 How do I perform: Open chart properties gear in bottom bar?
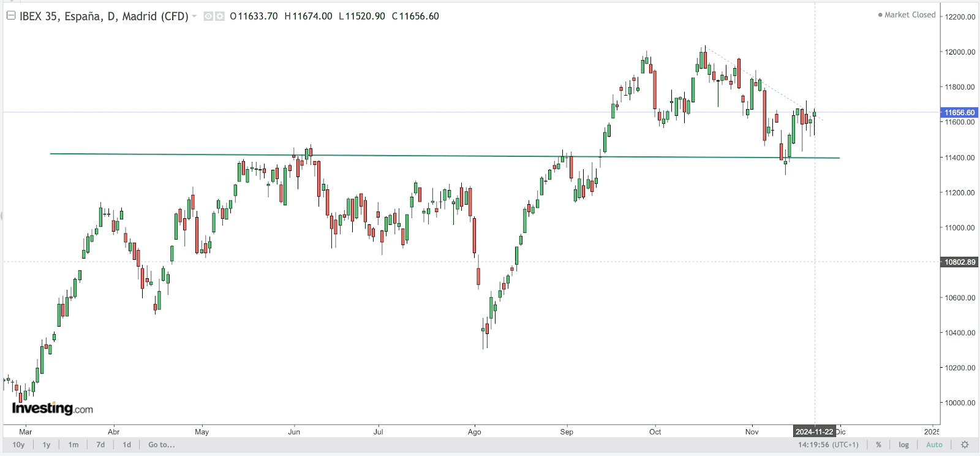(965, 445)
